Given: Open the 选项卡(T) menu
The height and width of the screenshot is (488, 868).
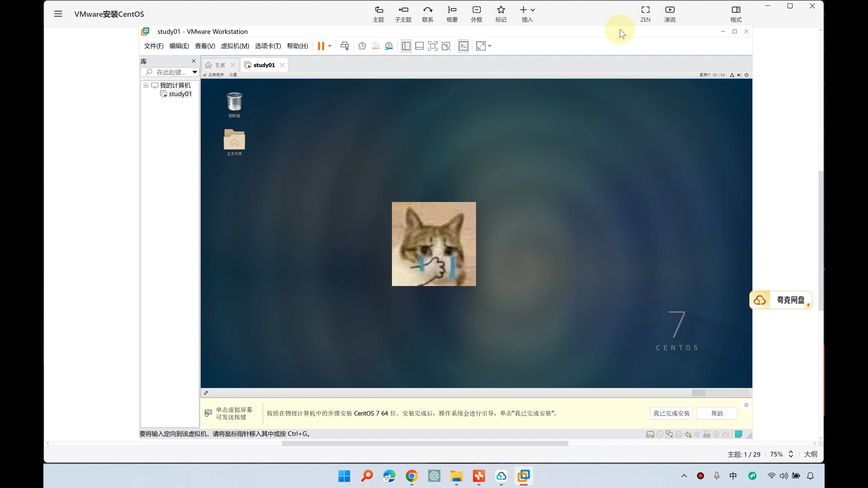Looking at the screenshot, I should click(x=268, y=46).
